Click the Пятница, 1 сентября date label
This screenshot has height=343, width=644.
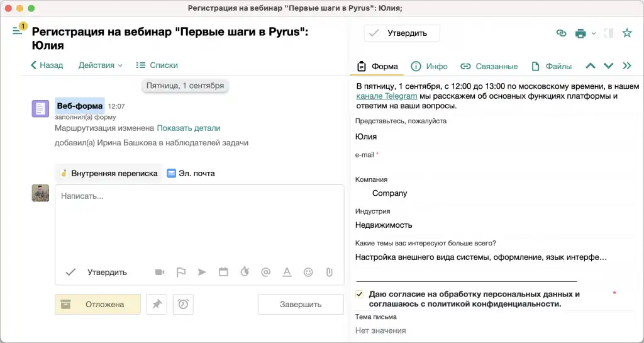[x=186, y=86]
